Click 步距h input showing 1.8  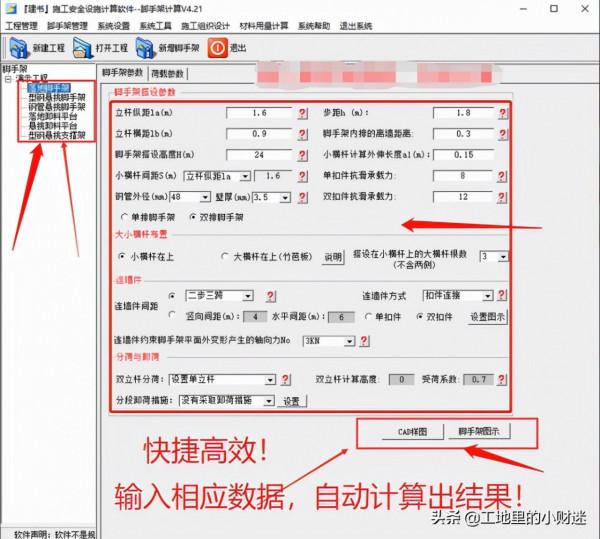tap(463, 113)
